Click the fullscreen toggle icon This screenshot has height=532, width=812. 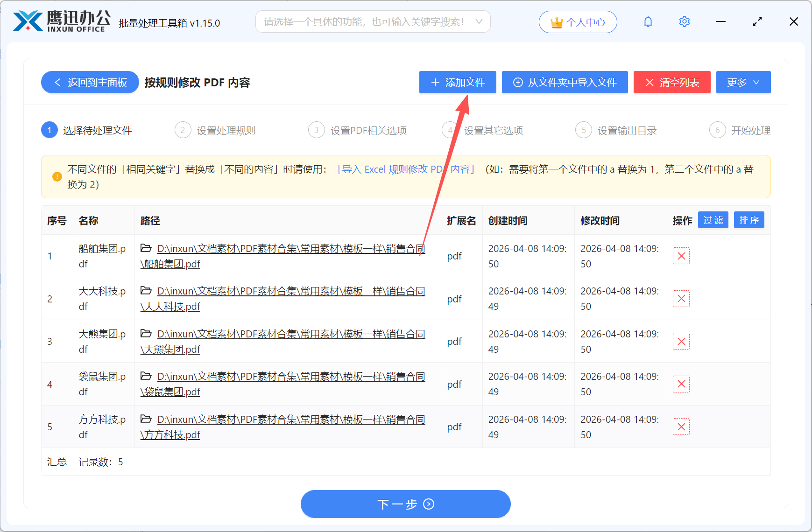(x=757, y=21)
